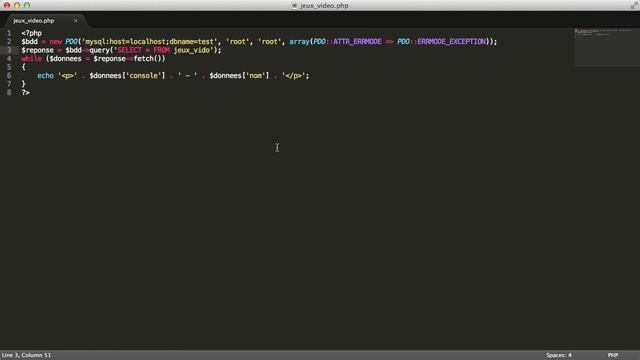Click the echo keyword on line 6
This screenshot has height=360, width=640.
click(x=45, y=76)
